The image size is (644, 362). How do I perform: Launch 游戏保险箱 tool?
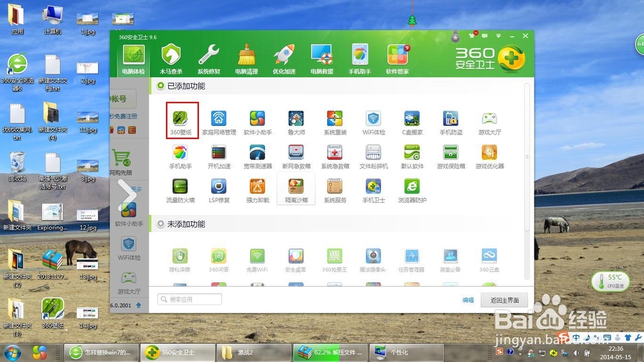[x=451, y=157]
